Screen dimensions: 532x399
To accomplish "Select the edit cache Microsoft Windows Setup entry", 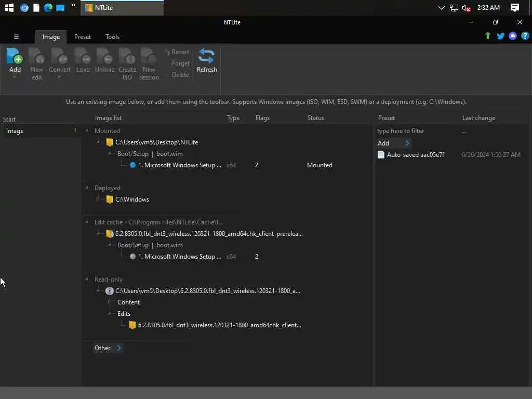I will pos(179,257).
